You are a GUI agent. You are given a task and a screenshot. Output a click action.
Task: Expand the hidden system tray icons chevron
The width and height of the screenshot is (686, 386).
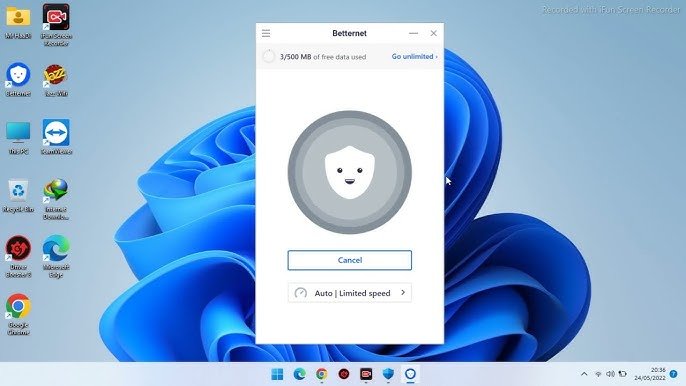[584, 374]
